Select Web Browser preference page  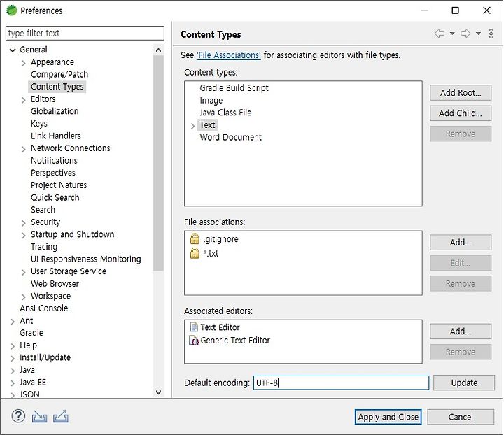coord(55,283)
